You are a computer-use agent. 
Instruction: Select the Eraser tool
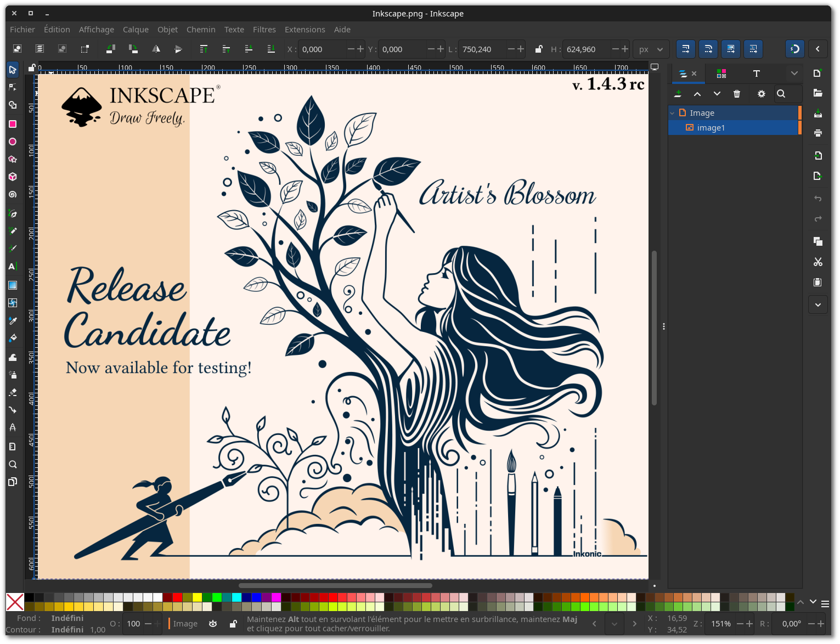(x=13, y=392)
